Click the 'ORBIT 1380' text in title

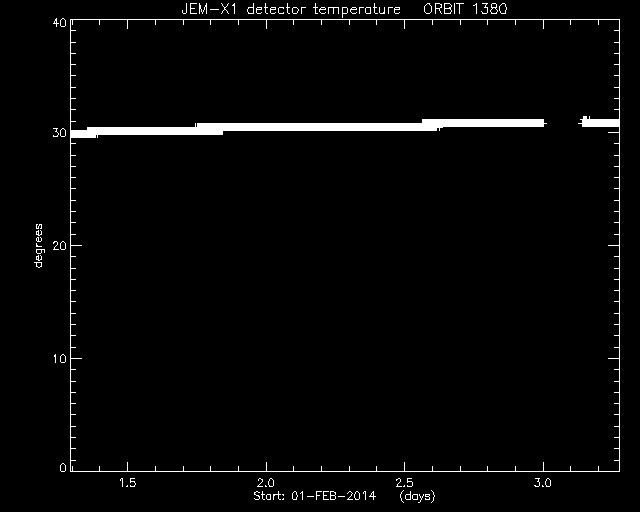[x=465, y=9]
